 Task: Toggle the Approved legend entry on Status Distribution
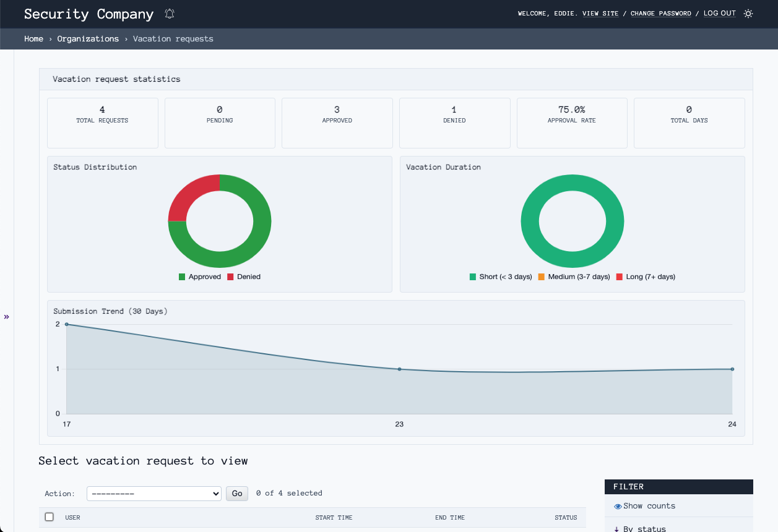click(198, 277)
